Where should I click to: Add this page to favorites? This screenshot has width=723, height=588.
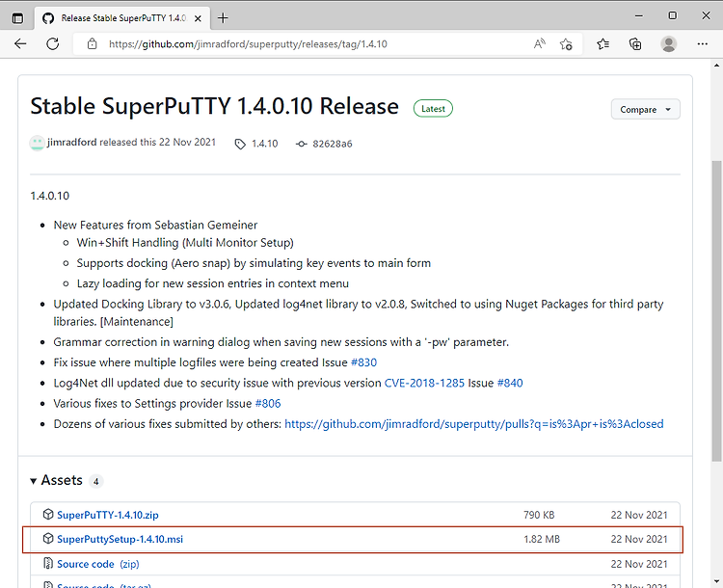pyautogui.click(x=566, y=44)
